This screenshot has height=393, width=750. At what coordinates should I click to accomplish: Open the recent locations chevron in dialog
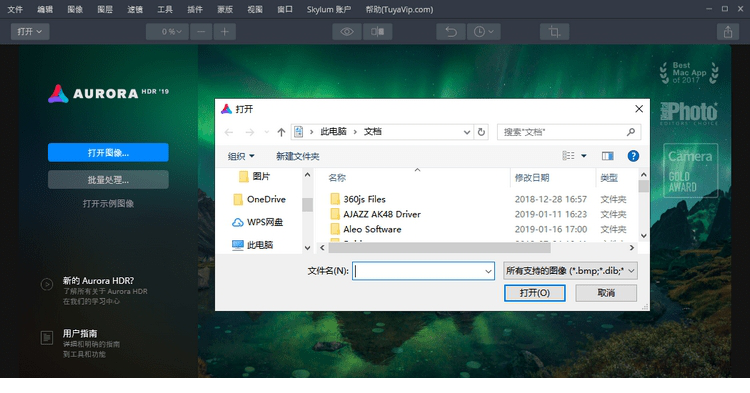click(266, 132)
